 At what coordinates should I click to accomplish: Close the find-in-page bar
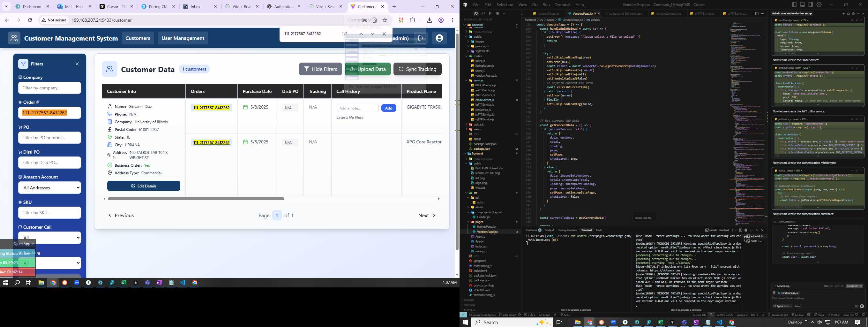(x=384, y=34)
